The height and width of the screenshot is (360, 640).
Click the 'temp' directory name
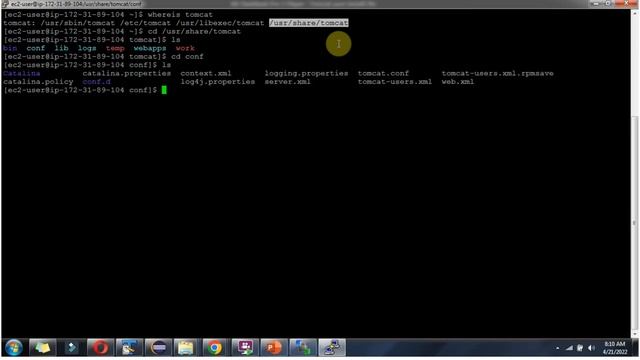(115, 48)
